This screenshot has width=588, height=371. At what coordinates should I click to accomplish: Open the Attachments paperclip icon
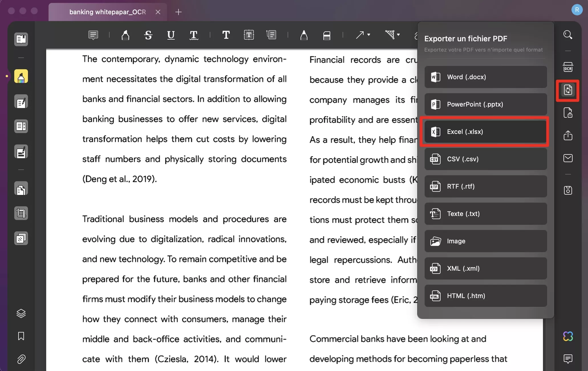(21, 359)
